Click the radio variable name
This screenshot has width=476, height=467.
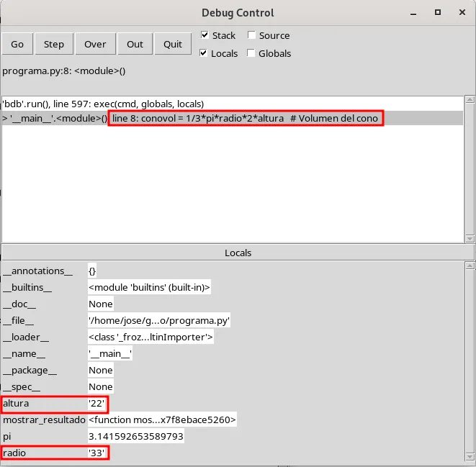click(x=14, y=453)
